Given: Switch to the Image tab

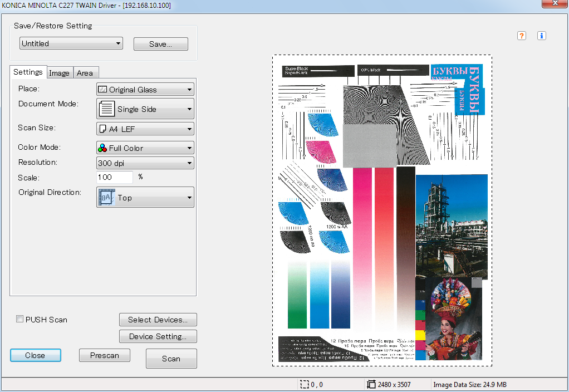Looking at the screenshot, I should pyautogui.click(x=59, y=73).
